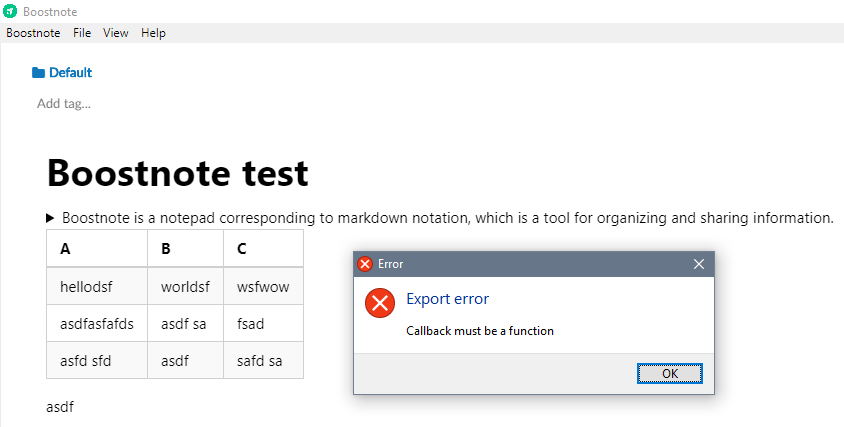The height and width of the screenshot is (427, 844).
Task: Open the Boostnote menu
Action: point(33,33)
